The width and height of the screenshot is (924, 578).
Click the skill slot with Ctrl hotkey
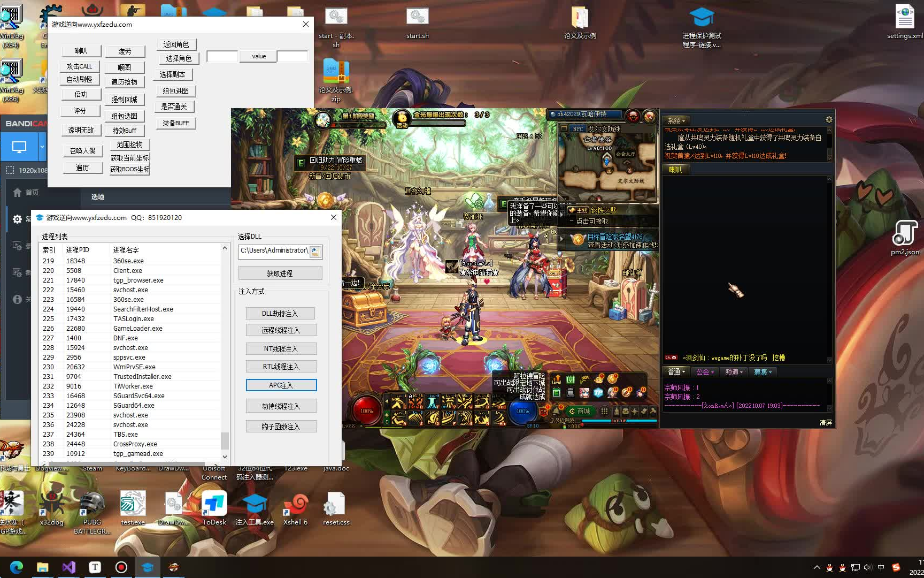tap(498, 401)
